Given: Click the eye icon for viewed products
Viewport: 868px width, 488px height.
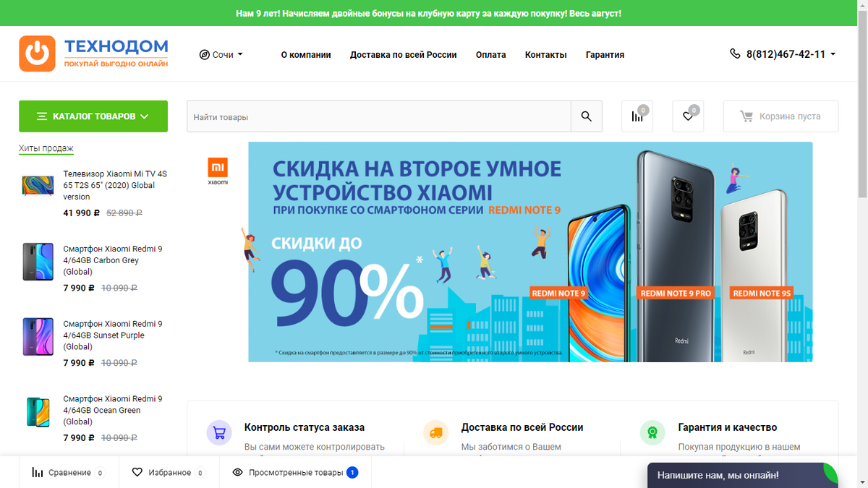Looking at the screenshot, I should pyautogui.click(x=237, y=473).
